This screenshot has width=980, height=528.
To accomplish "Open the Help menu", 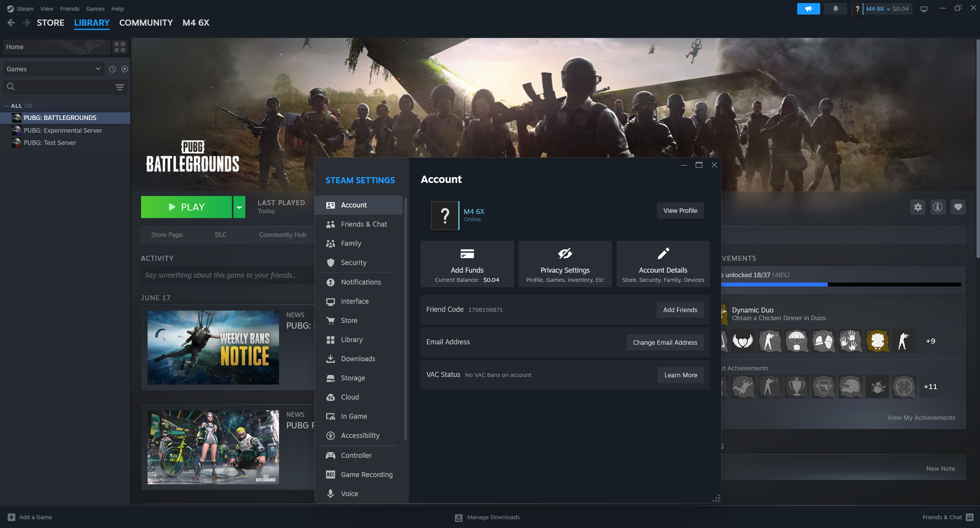I will coord(117,8).
